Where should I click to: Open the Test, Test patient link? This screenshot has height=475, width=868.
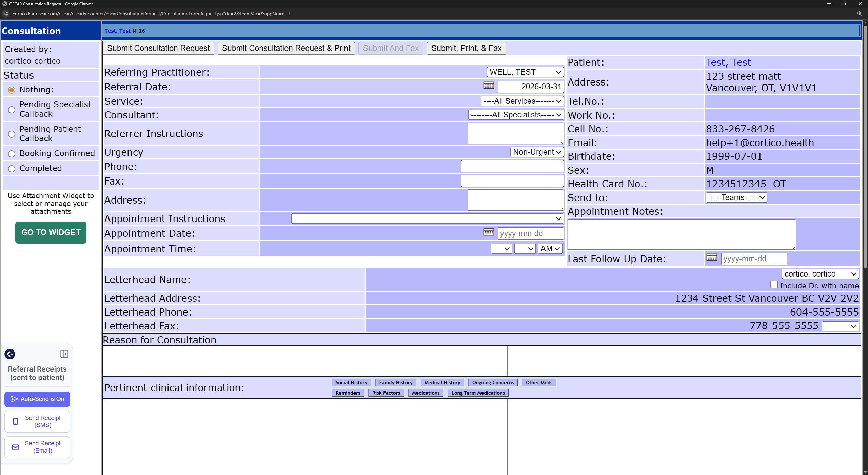[x=728, y=62]
